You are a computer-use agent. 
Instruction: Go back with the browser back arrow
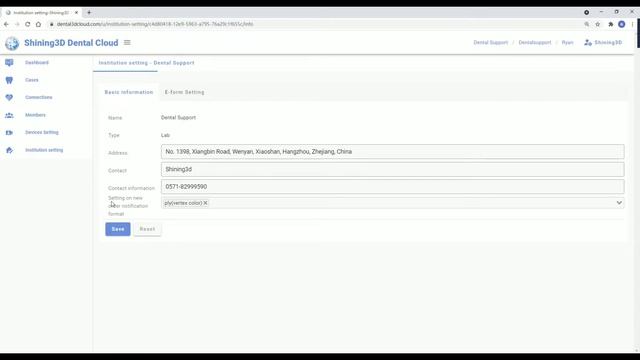6,24
